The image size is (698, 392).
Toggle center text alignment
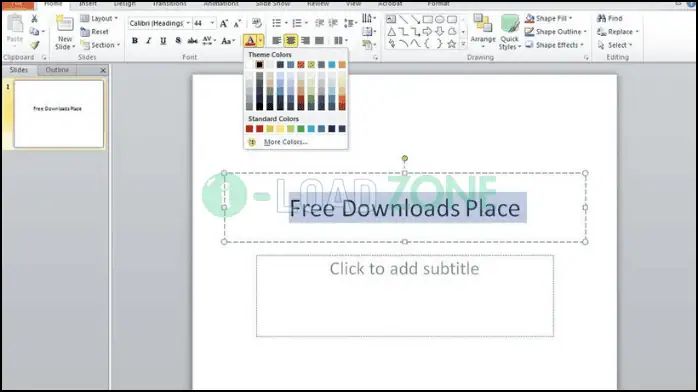pyautogui.click(x=291, y=40)
